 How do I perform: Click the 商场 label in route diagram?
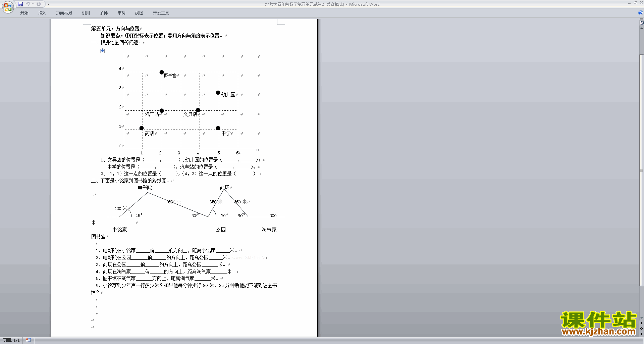(225, 188)
